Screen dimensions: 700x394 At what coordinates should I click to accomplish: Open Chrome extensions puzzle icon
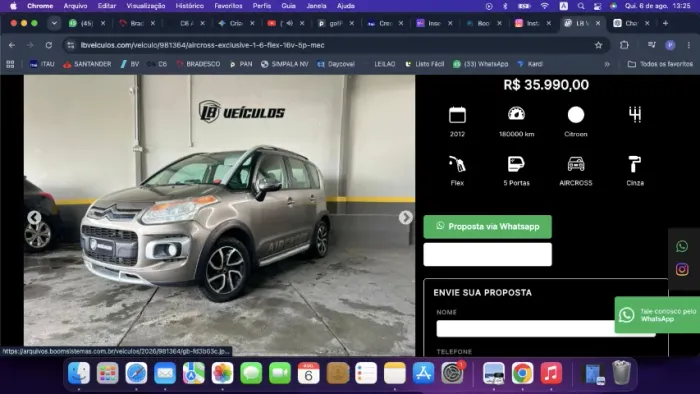pyautogui.click(x=624, y=45)
